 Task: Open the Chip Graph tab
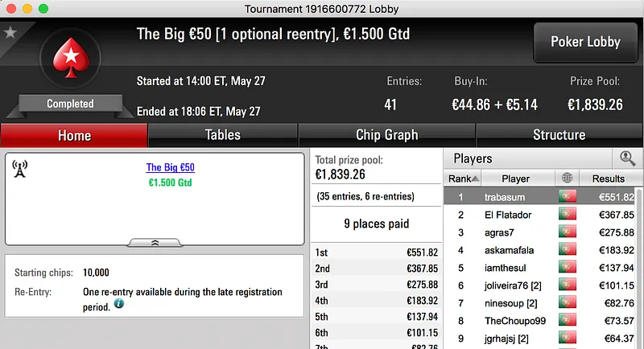pos(386,135)
